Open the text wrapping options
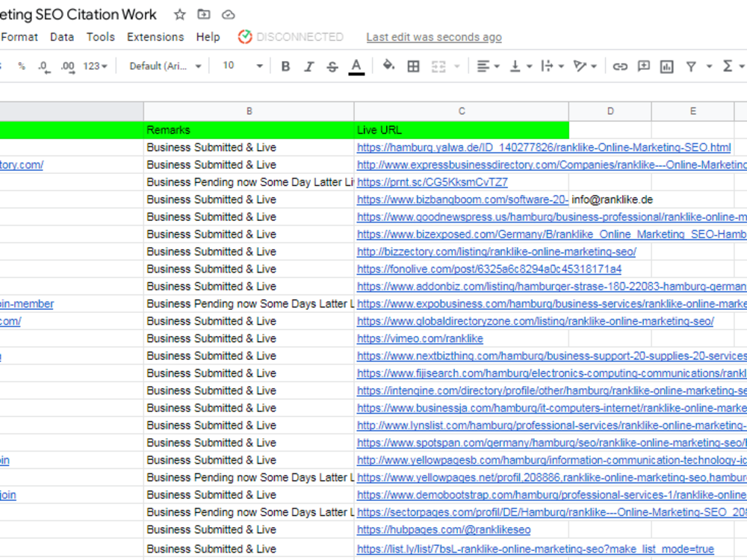Screen dimensions: 747x560 [x=552, y=66]
